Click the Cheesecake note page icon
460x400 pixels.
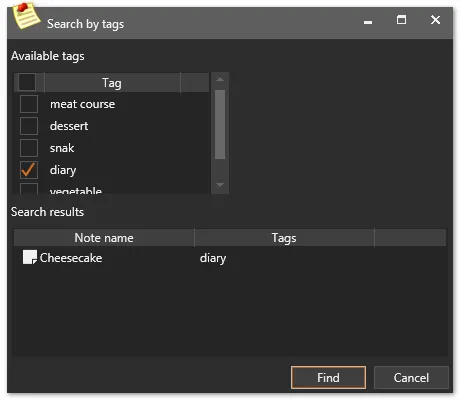[x=30, y=257]
